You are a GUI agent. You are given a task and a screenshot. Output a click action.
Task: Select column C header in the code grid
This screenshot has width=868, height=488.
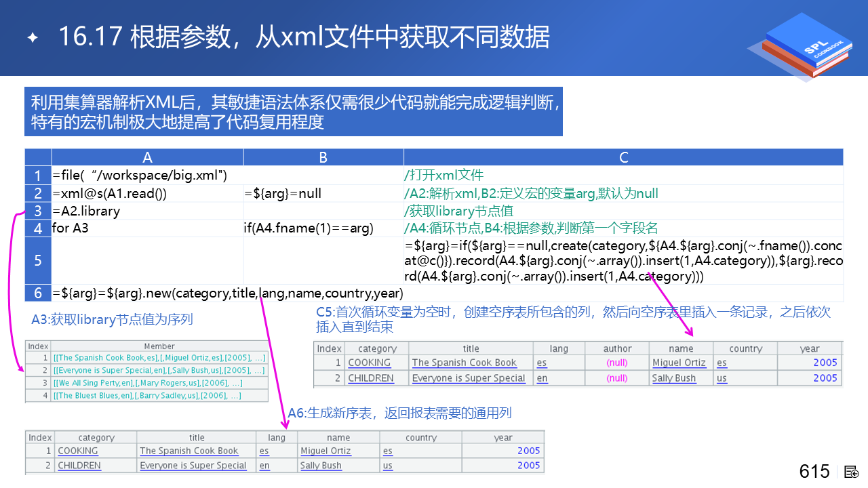pos(623,157)
